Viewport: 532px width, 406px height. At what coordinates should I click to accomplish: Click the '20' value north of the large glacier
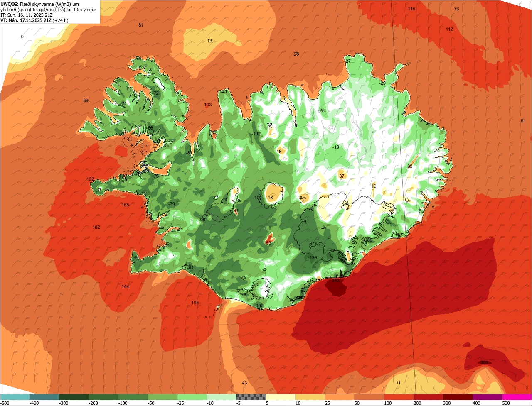pos(301,198)
